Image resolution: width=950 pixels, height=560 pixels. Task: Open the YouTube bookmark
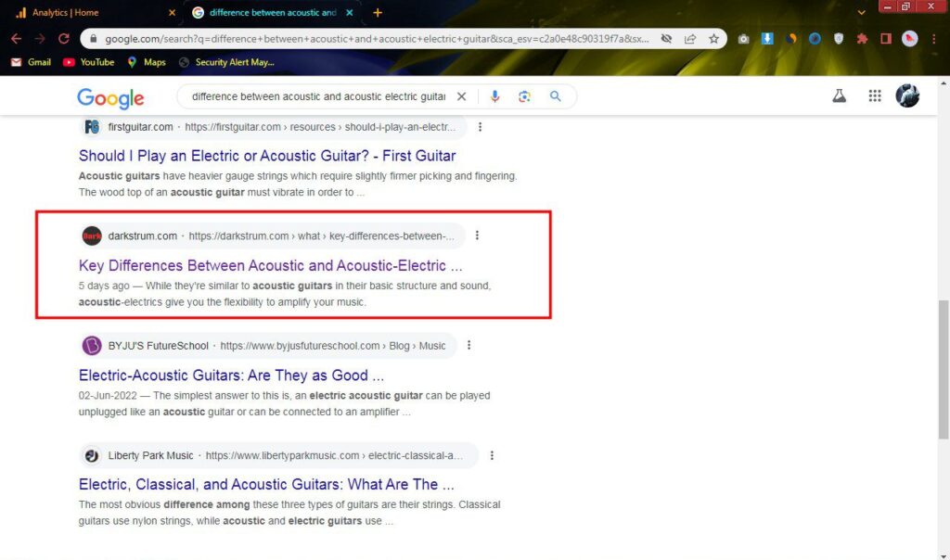(89, 62)
